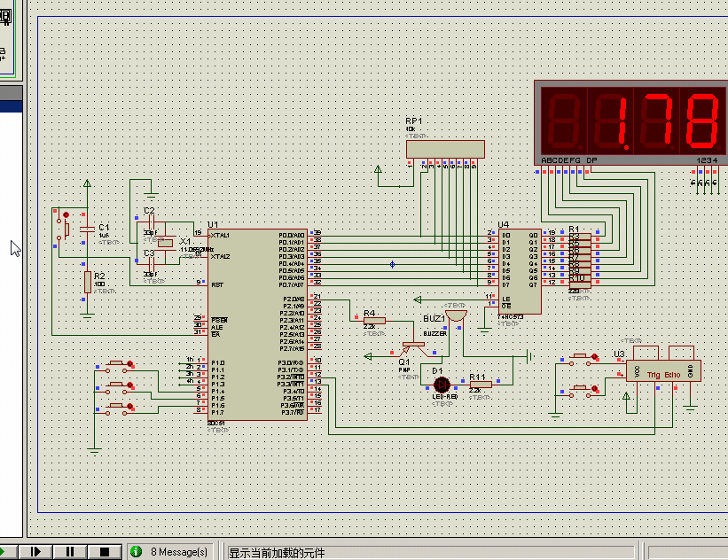Select resistor R4 on the P2.1 line
The image size is (728, 560).
374,321
